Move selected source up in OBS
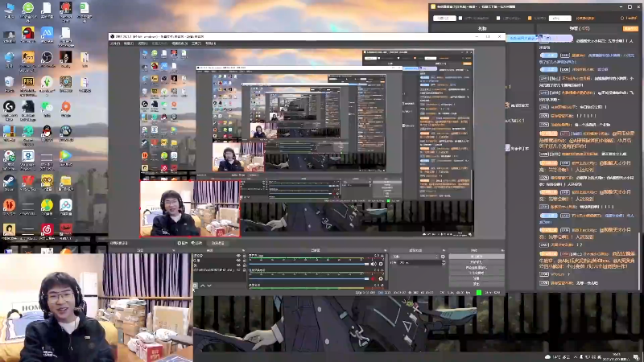Screen dimensions: 644x362 (203, 286)
